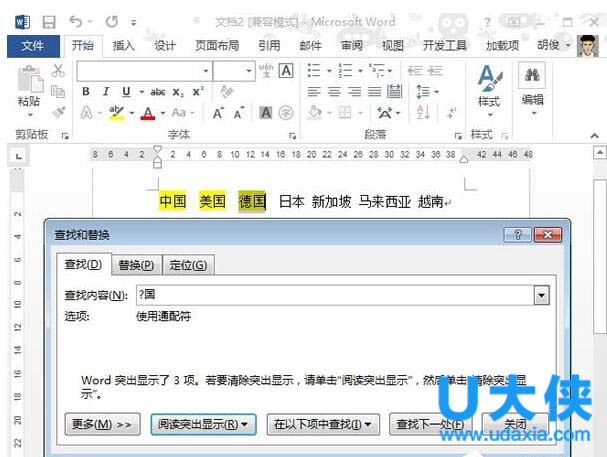This screenshot has height=457, width=607.
Task: Click the font color red A swatch
Action: 147,113
